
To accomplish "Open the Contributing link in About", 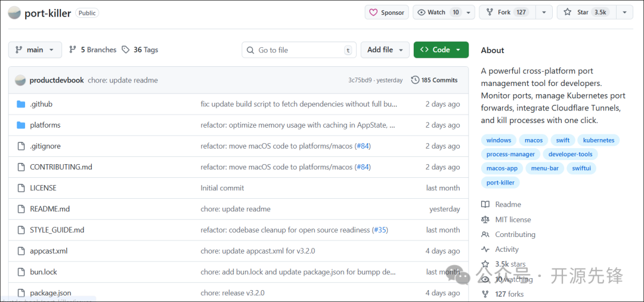I will pyautogui.click(x=515, y=234).
